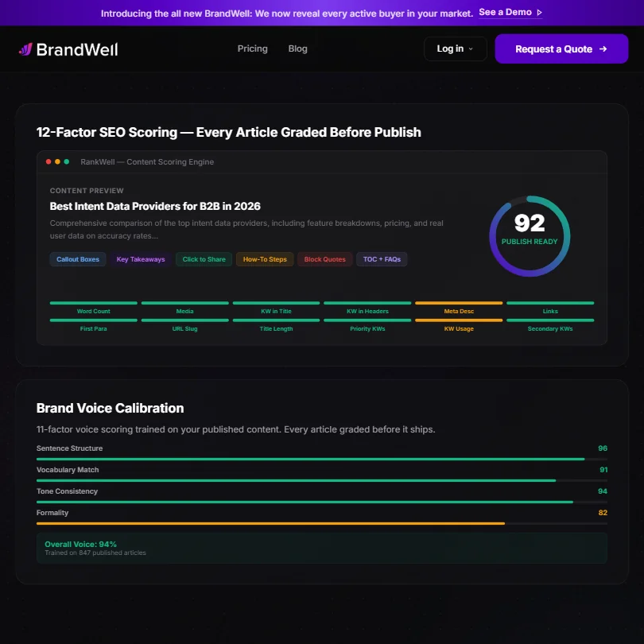Select the How-To Steps tag
The image size is (644, 644).
pyautogui.click(x=265, y=259)
